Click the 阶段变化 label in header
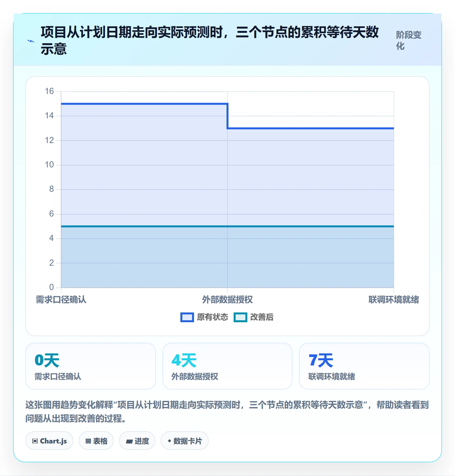The height and width of the screenshot is (476, 455). (409, 40)
